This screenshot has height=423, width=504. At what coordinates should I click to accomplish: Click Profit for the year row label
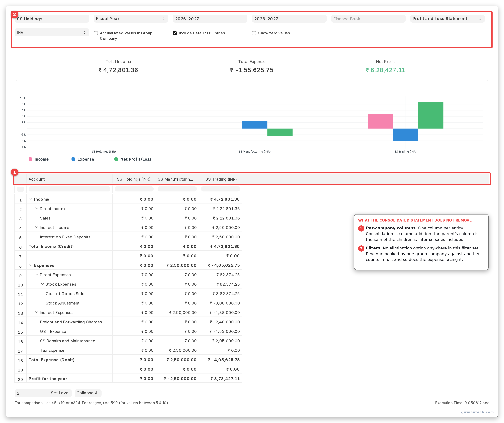[x=48, y=379]
